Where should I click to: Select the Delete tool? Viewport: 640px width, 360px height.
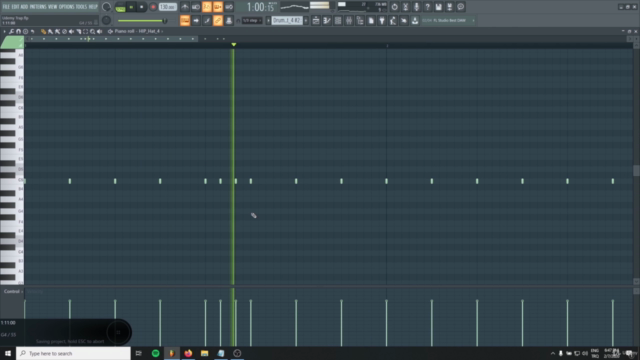pos(64,31)
